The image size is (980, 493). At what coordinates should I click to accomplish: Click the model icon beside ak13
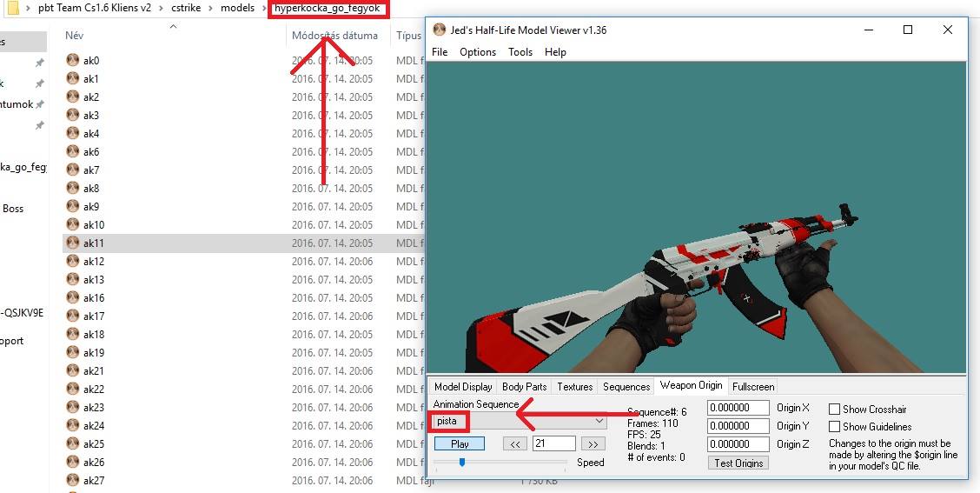72,279
